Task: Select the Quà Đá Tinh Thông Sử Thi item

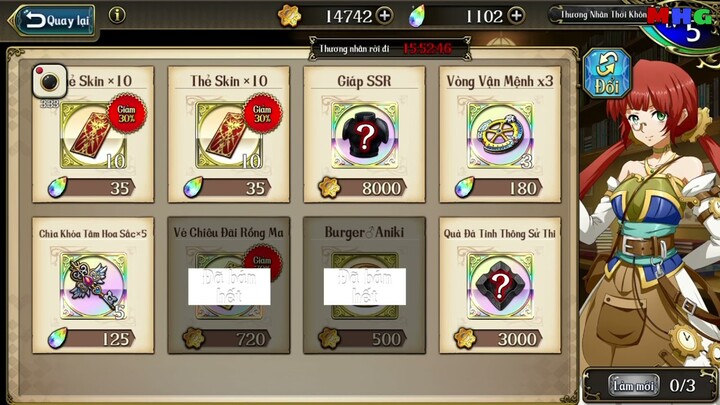Action: (500, 286)
